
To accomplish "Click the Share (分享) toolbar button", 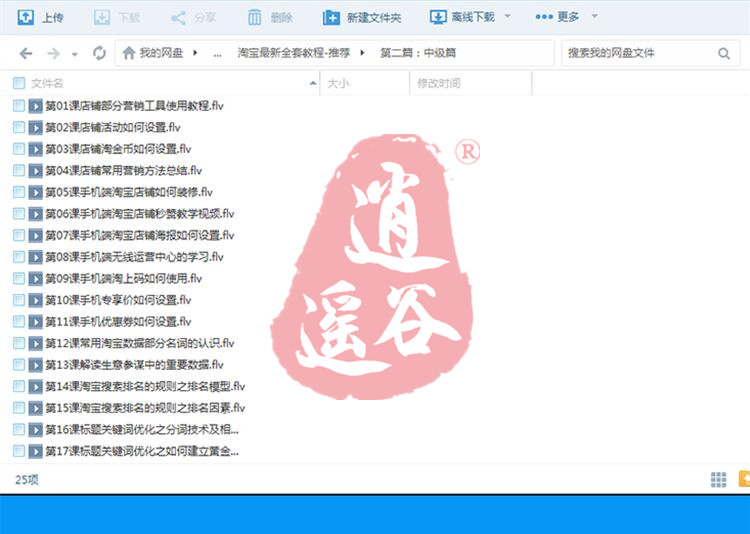I will [x=193, y=18].
